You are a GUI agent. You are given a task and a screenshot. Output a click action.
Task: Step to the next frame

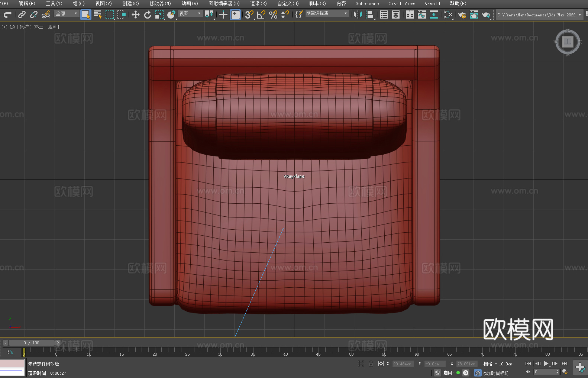tap(555, 364)
